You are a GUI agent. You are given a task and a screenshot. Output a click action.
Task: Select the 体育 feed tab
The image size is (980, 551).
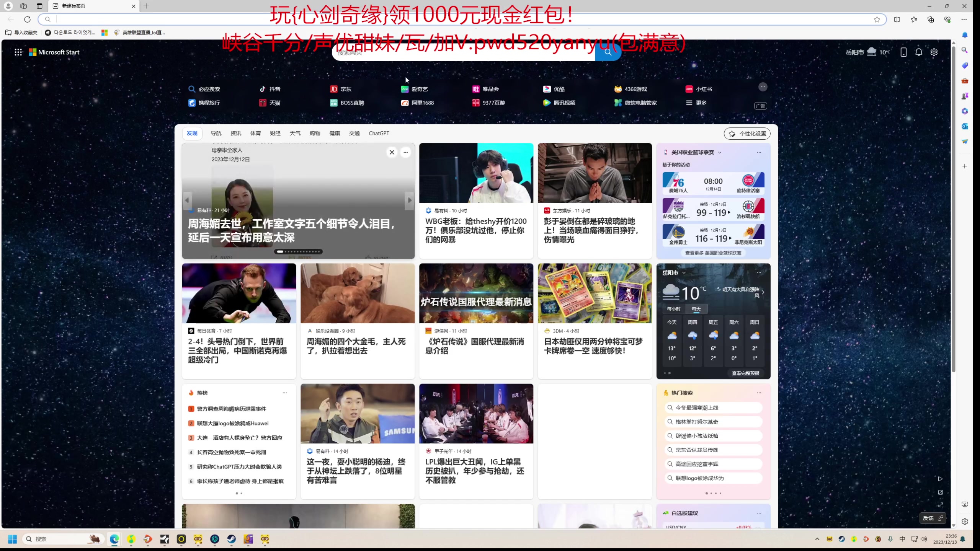[x=255, y=133]
